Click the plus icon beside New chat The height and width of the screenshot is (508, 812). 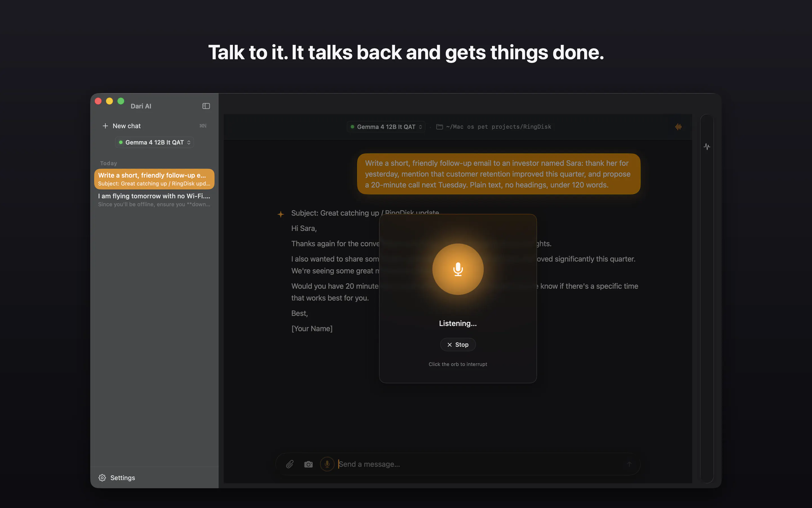tap(105, 126)
